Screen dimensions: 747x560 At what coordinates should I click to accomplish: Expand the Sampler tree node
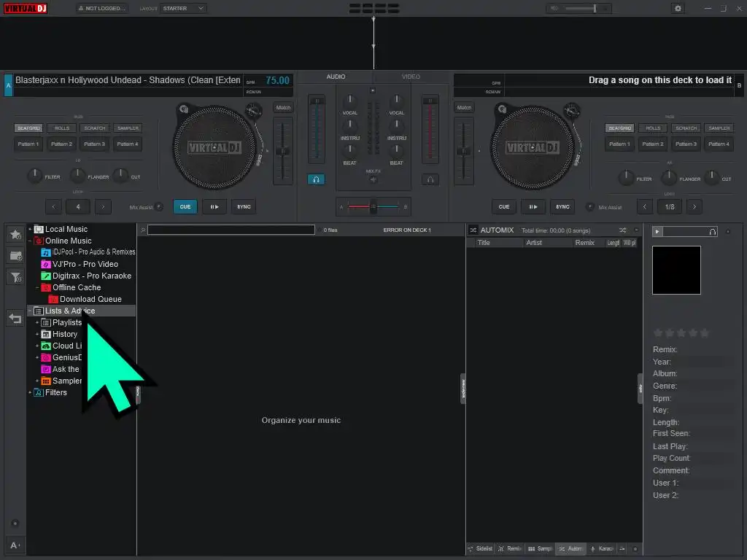[x=37, y=381]
